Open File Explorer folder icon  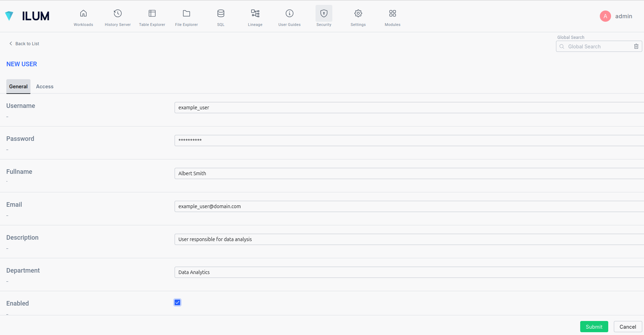click(x=187, y=13)
